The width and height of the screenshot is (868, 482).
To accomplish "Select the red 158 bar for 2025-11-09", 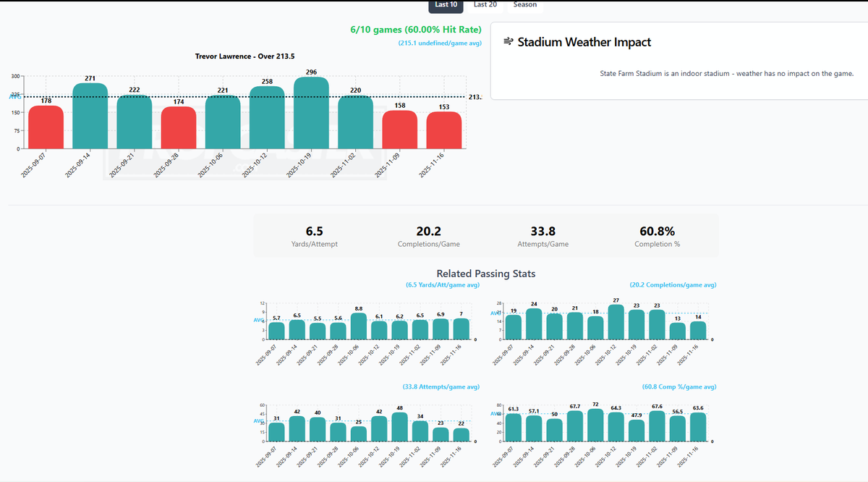I will (399, 130).
